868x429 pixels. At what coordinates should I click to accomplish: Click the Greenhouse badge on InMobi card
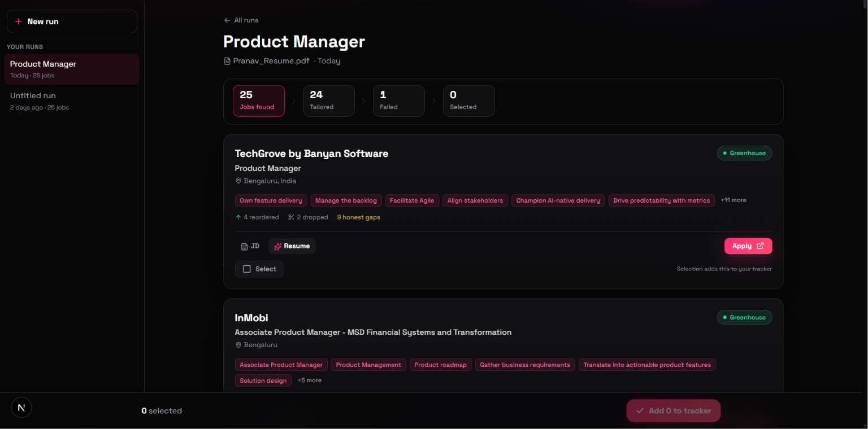(x=744, y=317)
